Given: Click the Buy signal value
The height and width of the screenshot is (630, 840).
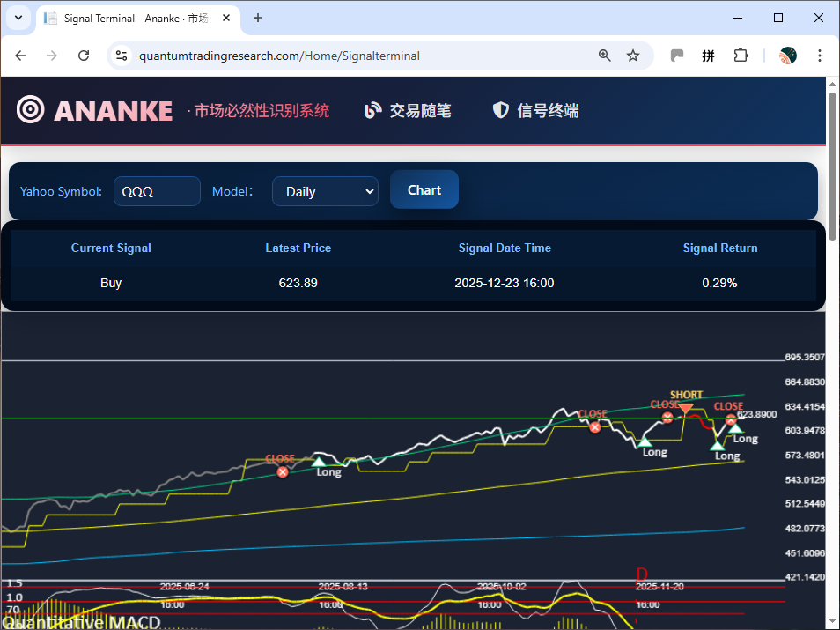Looking at the screenshot, I should tap(111, 283).
